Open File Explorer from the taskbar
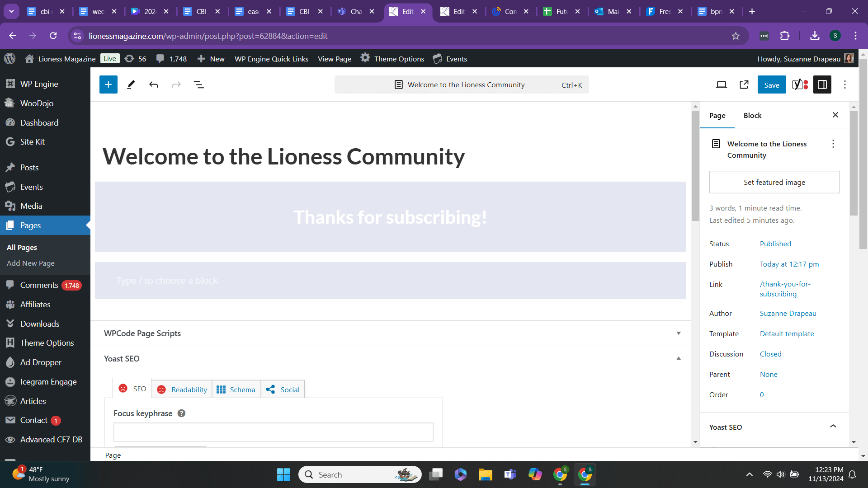 pos(485,474)
